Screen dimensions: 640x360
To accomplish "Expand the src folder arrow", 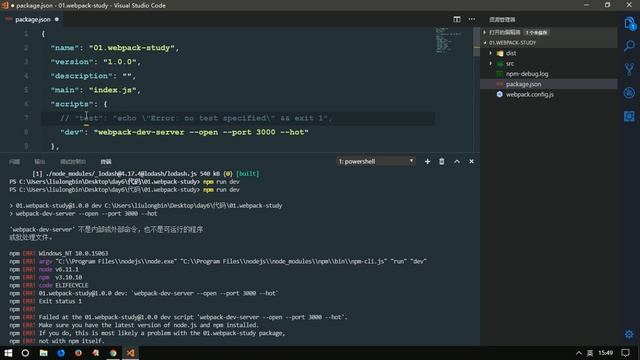I will pos(491,63).
